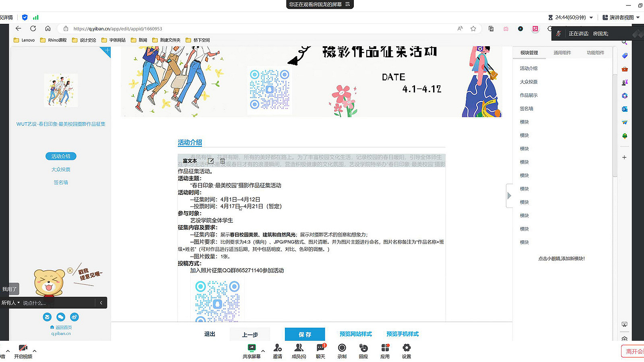
Task: Open the Members (6) panel in the meeting toolbar
Action: coord(299,351)
